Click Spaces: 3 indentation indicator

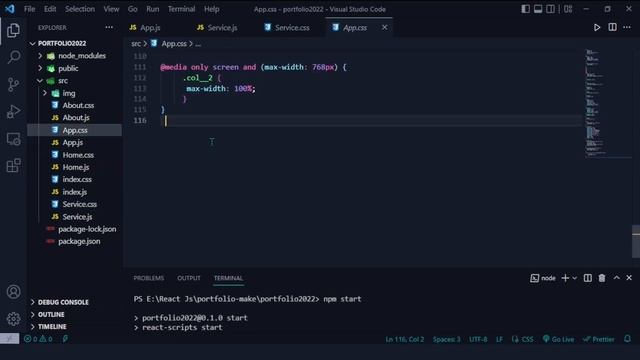coord(447,339)
